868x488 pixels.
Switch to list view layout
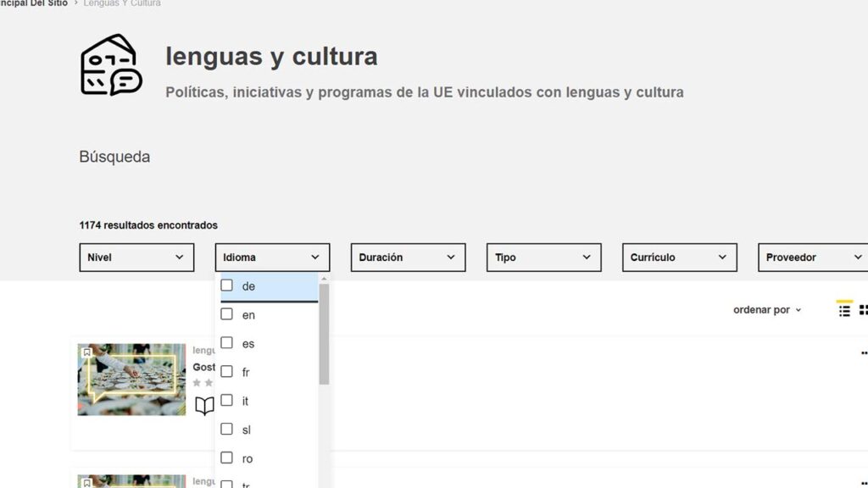843,310
